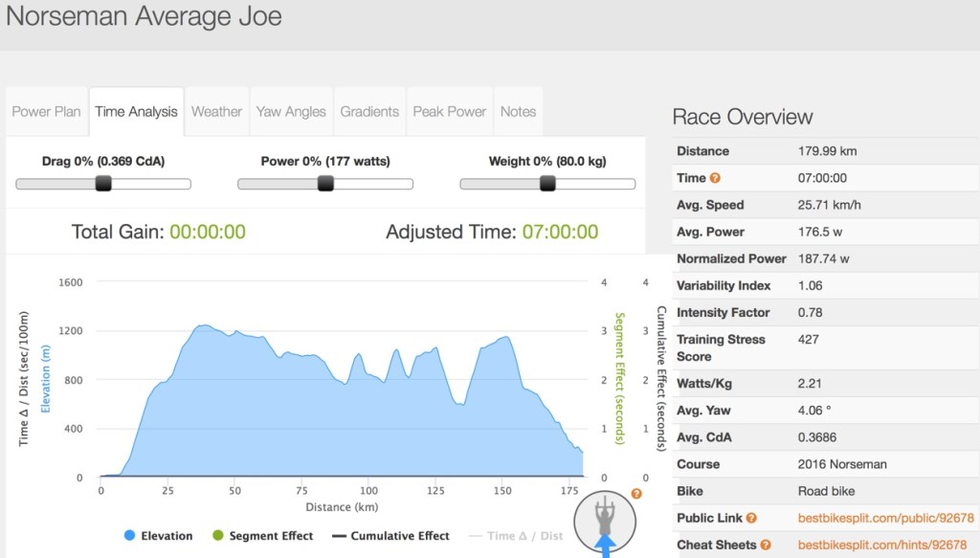Open the Weather tab

pos(216,112)
